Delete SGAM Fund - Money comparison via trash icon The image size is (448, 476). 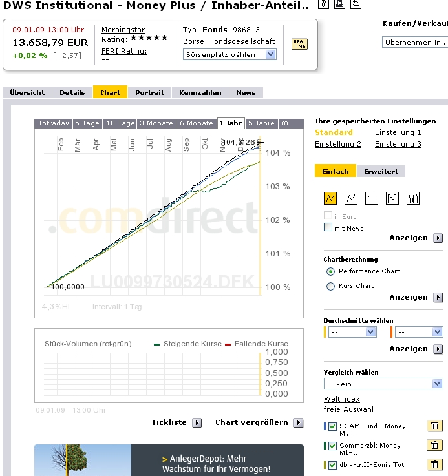434,426
